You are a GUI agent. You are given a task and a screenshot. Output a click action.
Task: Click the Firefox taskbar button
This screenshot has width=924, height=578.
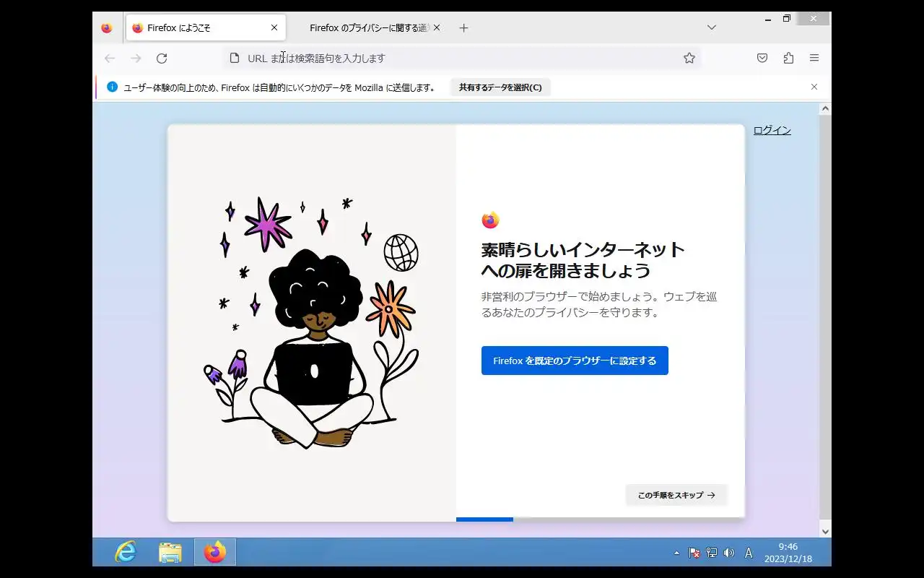(215, 553)
